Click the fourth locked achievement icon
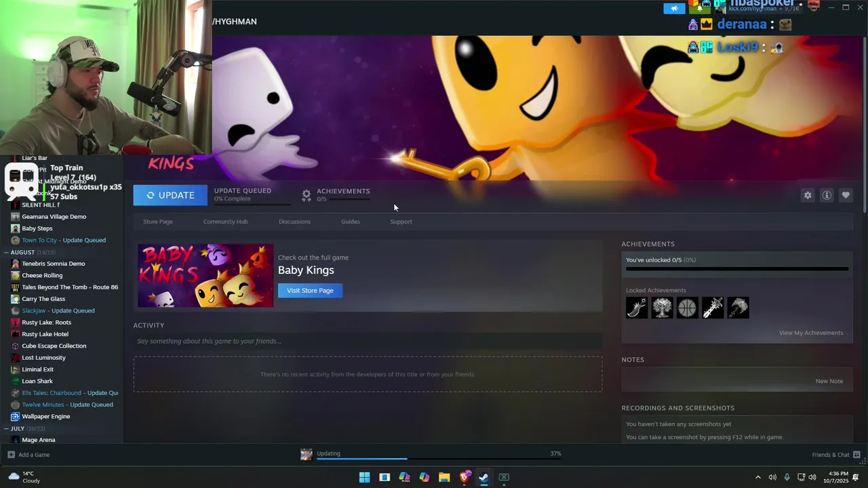Viewport: 868px width, 488px height. pos(713,308)
